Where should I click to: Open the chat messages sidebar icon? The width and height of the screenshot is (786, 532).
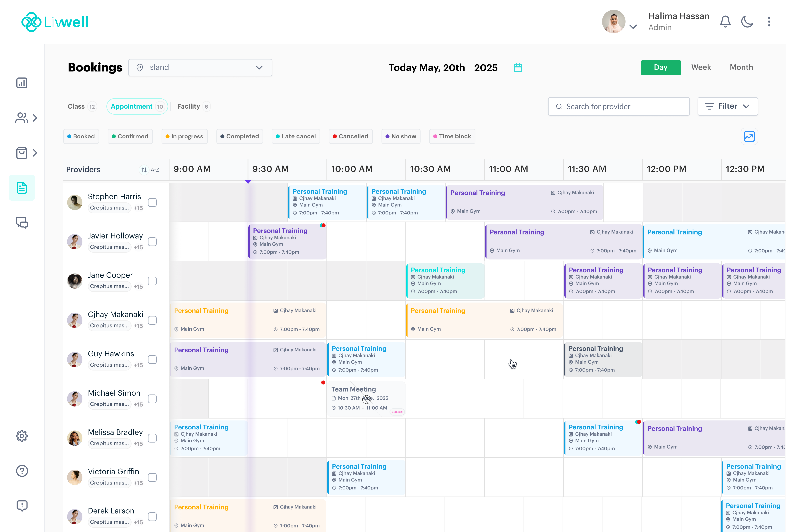(x=22, y=222)
